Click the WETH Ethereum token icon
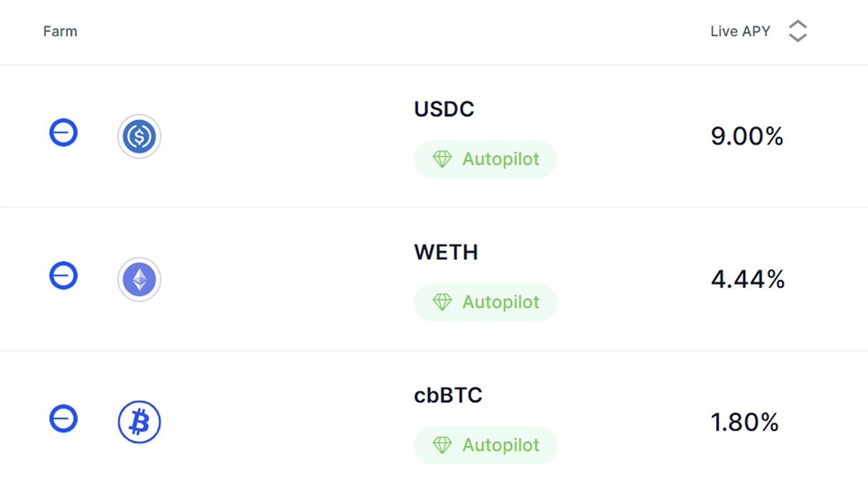 [139, 279]
